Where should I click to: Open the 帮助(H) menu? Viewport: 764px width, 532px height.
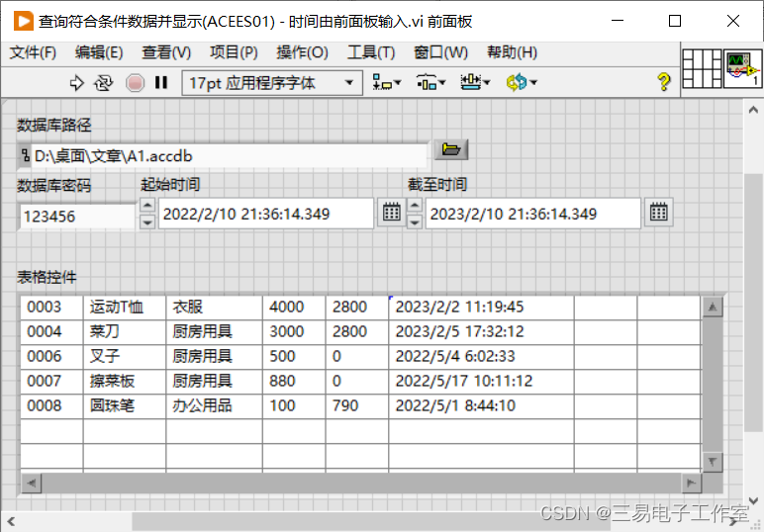(512, 52)
